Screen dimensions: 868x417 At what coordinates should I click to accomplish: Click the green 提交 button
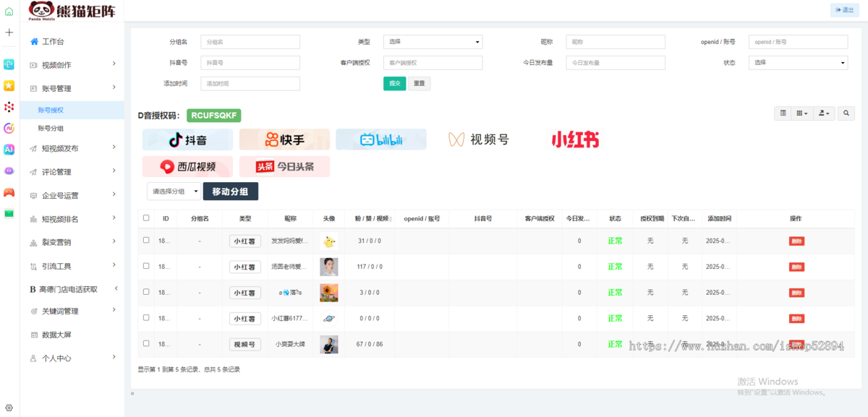point(394,84)
